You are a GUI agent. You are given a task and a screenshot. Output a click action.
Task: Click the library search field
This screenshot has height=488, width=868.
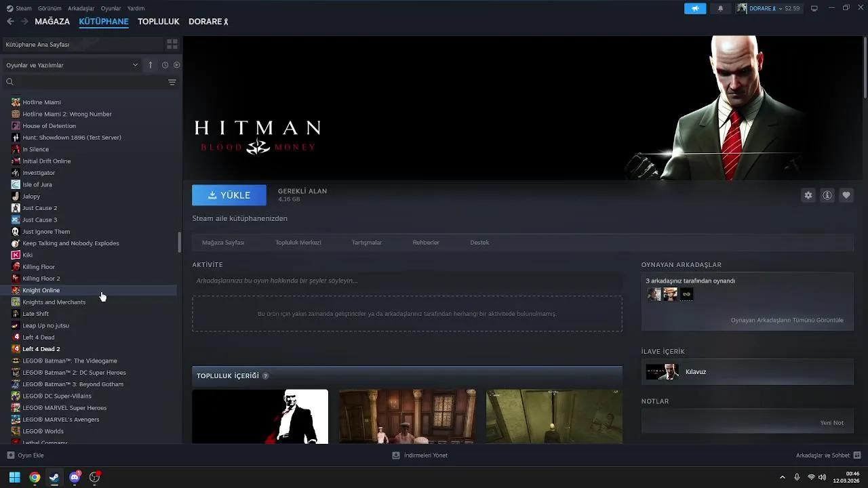(85, 82)
